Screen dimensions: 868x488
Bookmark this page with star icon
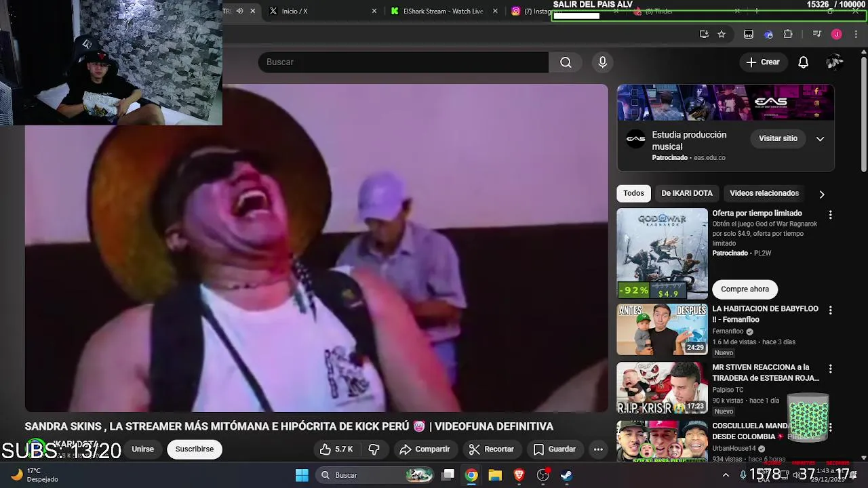(x=722, y=34)
